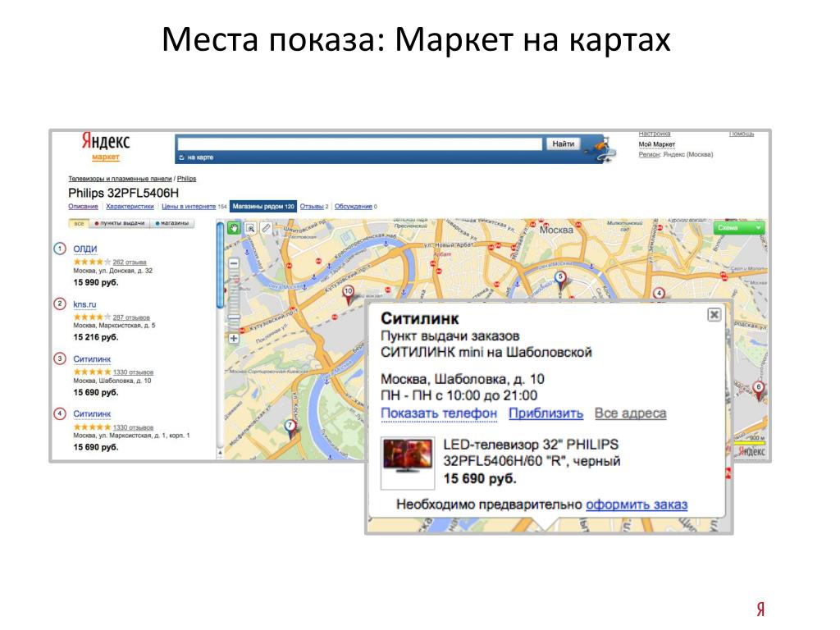Open kns.ru '287 отзывов' reviews
This screenshot has height=630, width=840.
click(131, 317)
